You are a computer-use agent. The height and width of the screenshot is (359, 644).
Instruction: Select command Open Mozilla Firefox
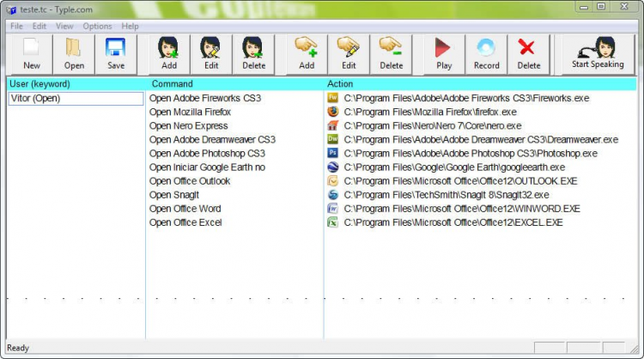click(190, 112)
